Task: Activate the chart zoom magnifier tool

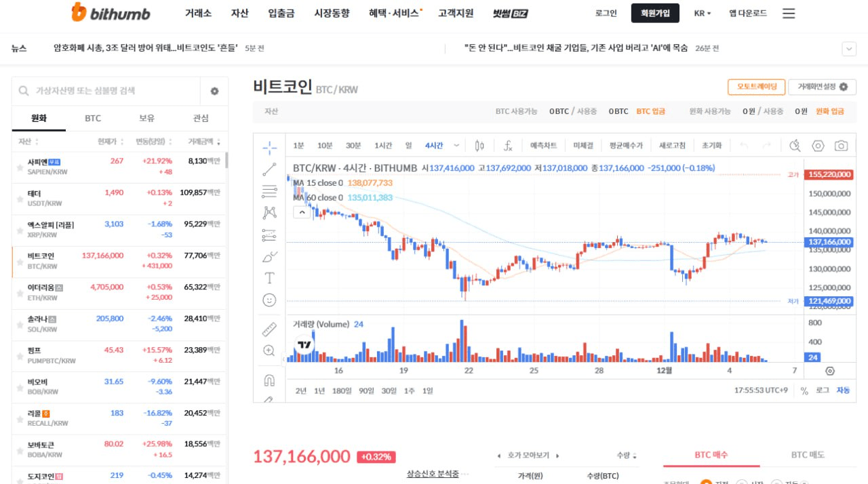Action: tap(269, 351)
